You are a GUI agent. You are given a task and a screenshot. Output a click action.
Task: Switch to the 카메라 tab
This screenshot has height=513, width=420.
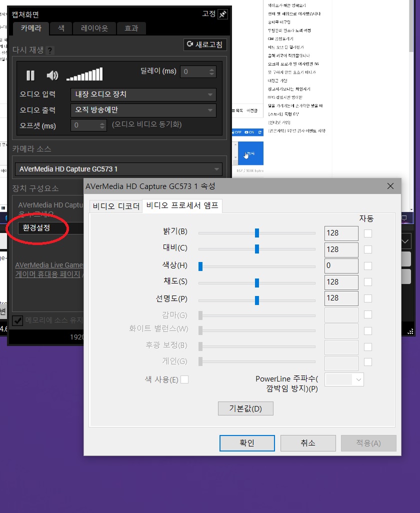pos(31,28)
